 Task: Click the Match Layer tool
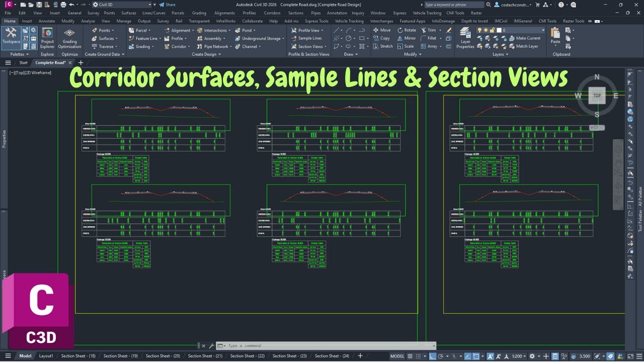point(523,46)
